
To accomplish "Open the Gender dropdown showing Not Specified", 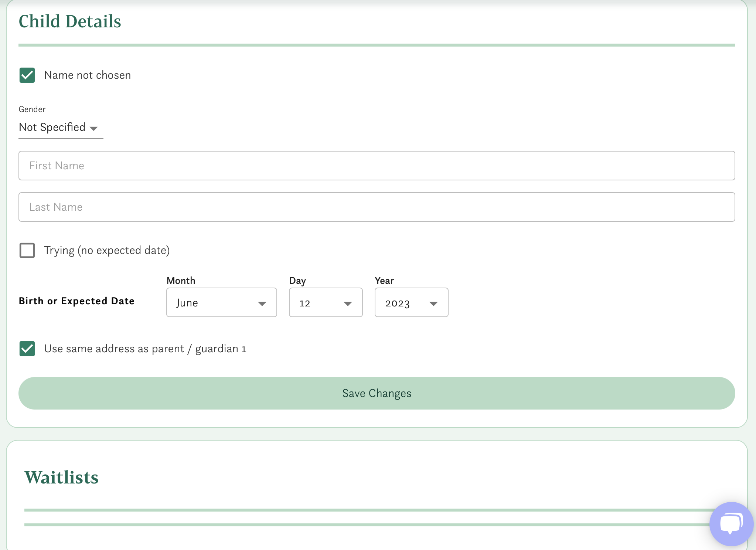I will click(x=61, y=128).
